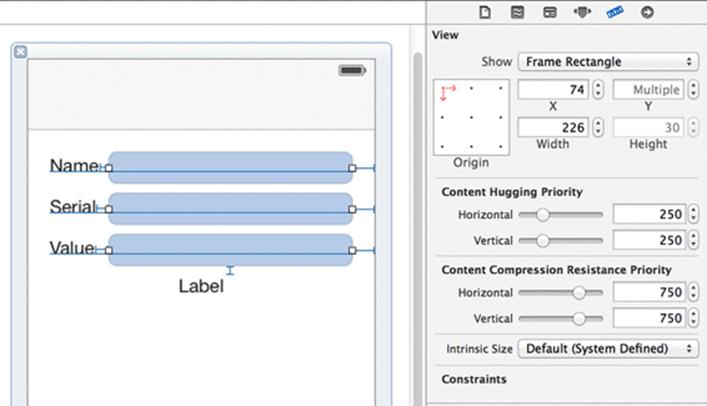Select the Name text field
Screen dimensions: 707x406
230,168
